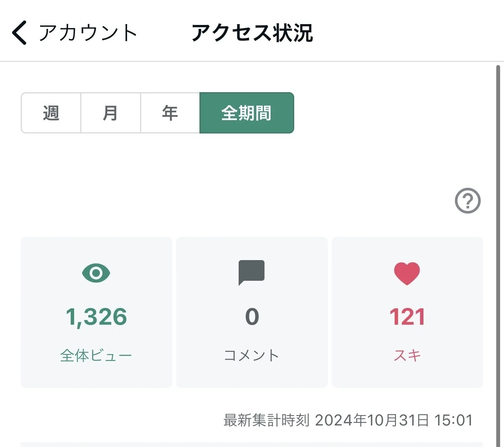Click the コメント label

click(x=252, y=355)
